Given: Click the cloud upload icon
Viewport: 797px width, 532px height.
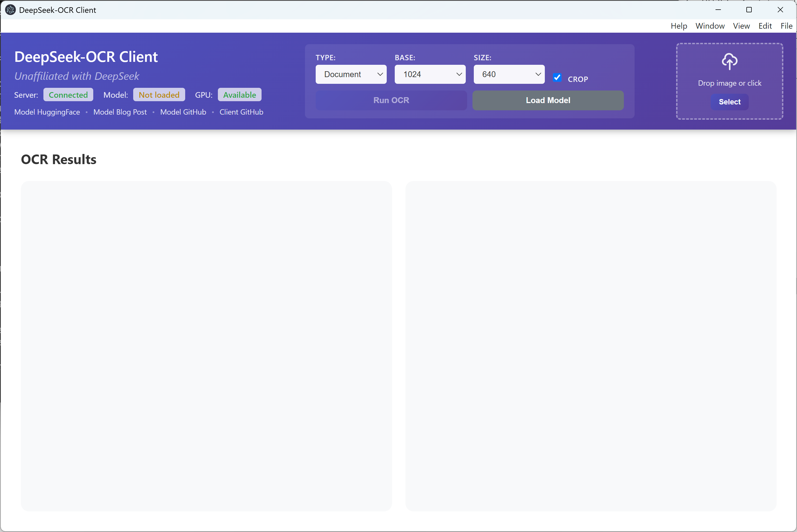Looking at the screenshot, I should pos(729,61).
